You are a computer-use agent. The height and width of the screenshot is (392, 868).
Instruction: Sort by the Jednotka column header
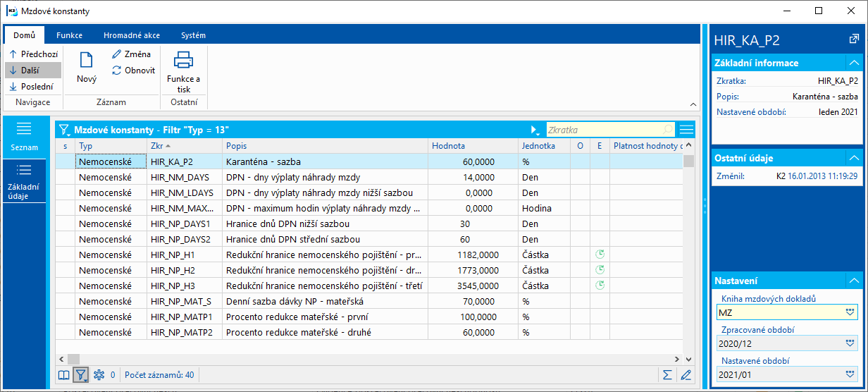coord(544,146)
